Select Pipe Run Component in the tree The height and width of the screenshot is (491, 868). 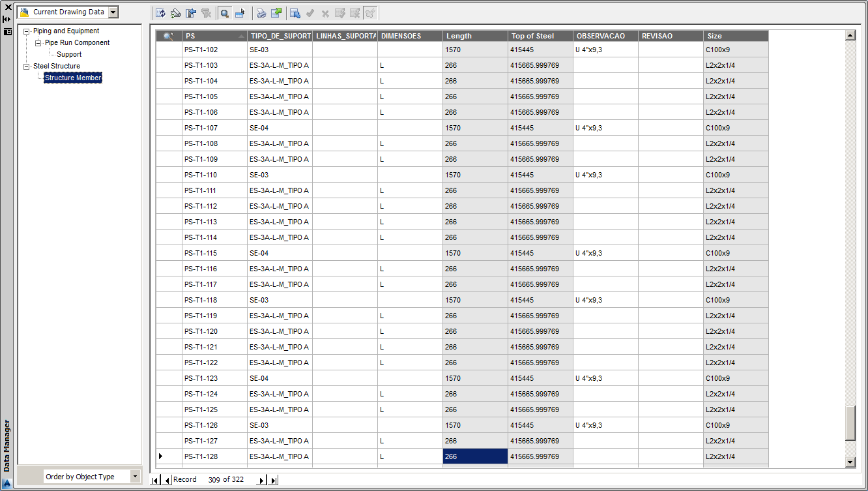[x=78, y=42]
